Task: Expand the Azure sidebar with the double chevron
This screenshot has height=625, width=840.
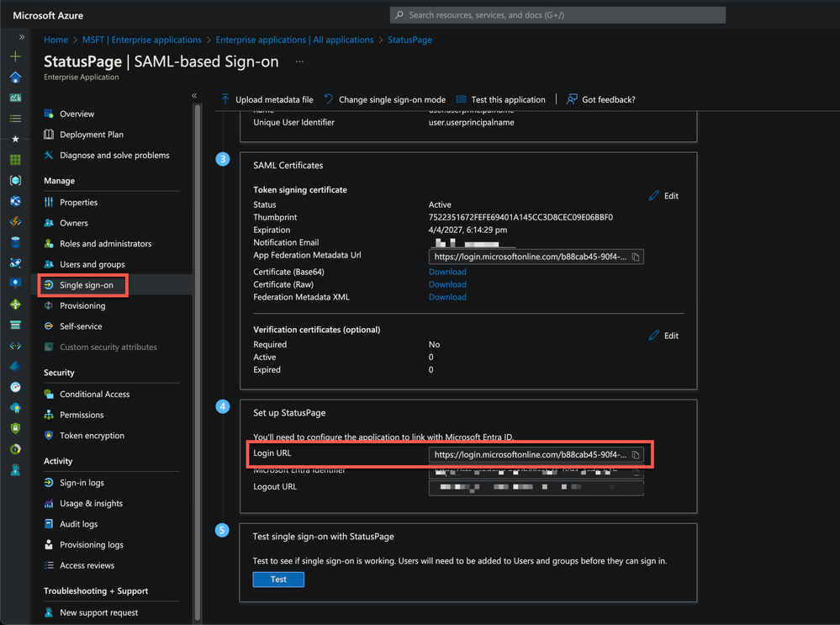Action: (x=21, y=37)
